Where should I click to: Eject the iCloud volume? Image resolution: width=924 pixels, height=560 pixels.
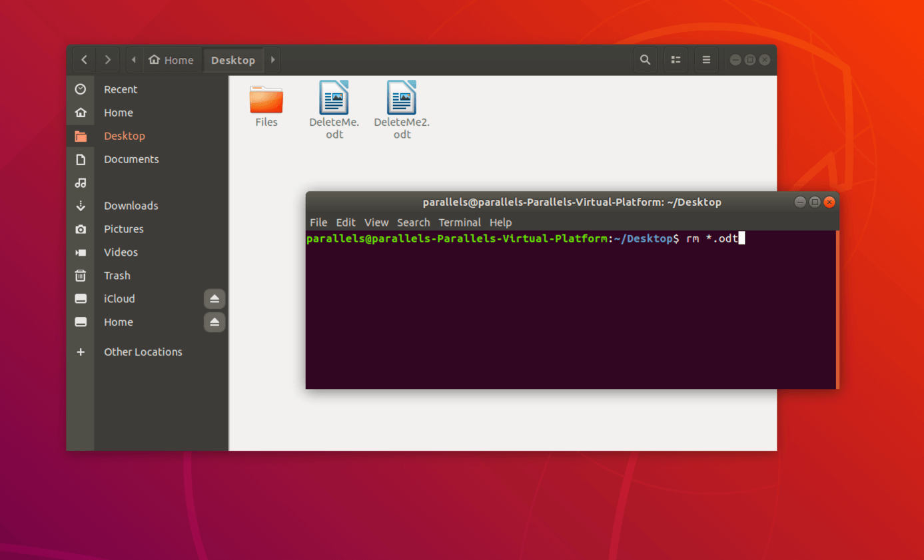point(214,298)
